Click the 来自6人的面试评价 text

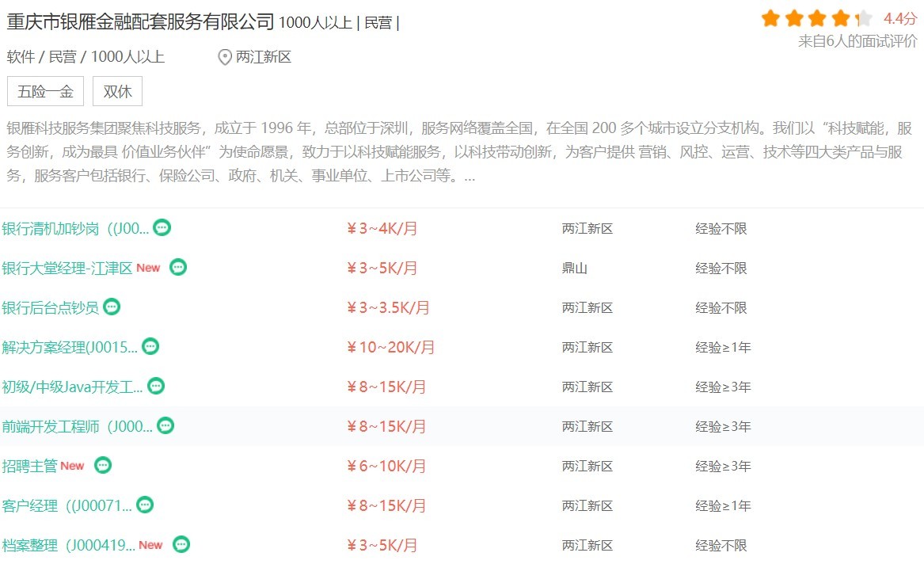tap(857, 41)
